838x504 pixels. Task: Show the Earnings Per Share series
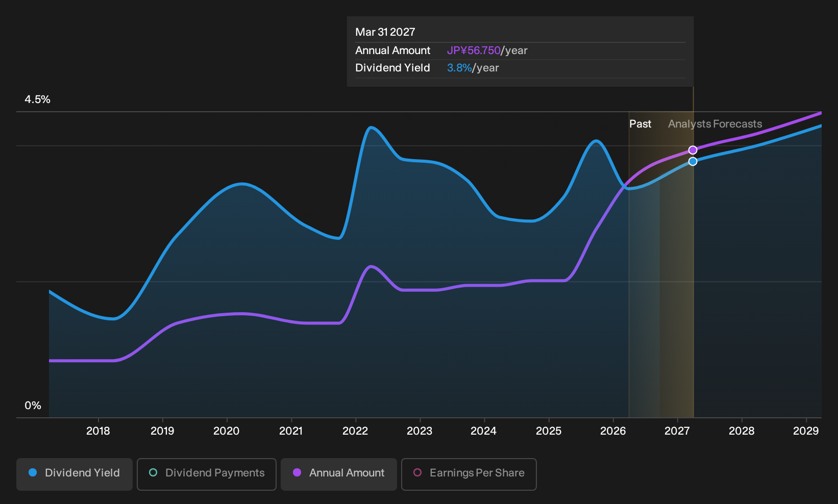pyautogui.click(x=469, y=474)
